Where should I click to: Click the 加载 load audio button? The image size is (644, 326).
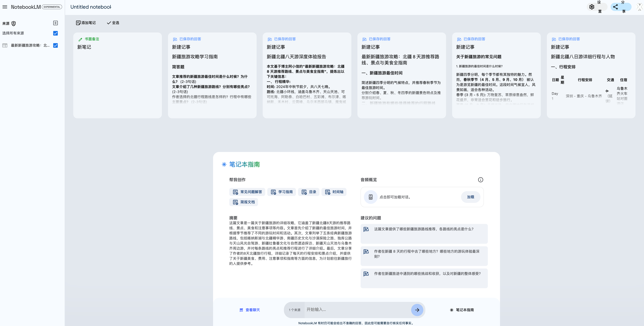tap(471, 197)
